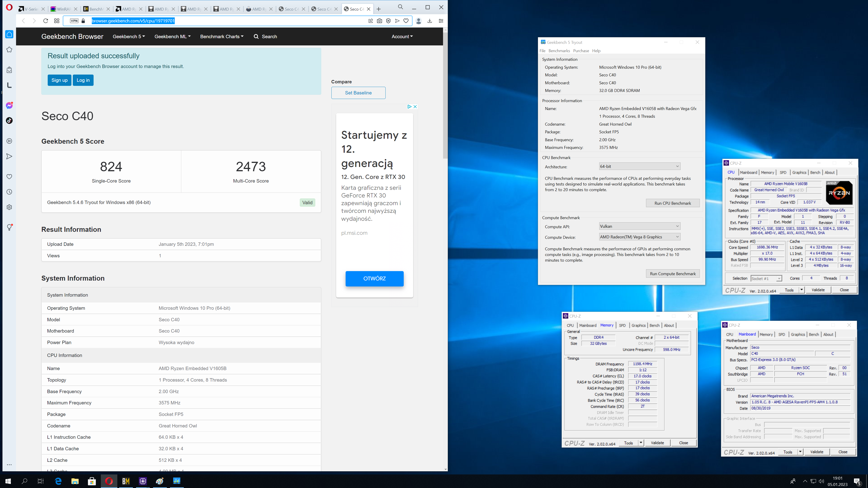The height and width of the screenshot is (488, 868).
Task: Open Microsoft Store from taskbar
Action: (x=92, y=481)
